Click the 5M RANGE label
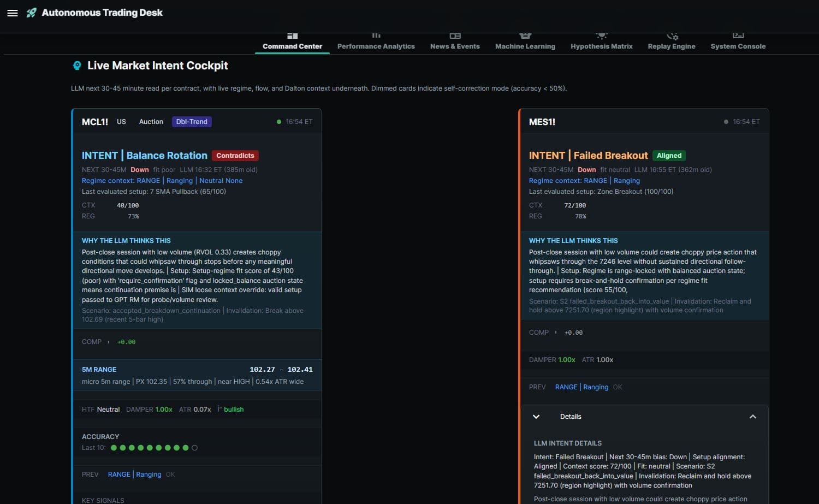This screenshot has height=504, width=819. (99, 370)
